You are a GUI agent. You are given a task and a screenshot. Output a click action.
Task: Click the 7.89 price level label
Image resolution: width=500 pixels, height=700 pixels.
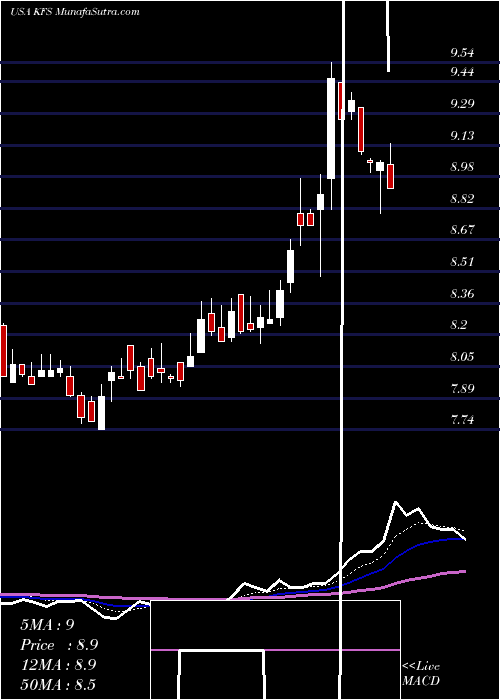tap(462, 388)
